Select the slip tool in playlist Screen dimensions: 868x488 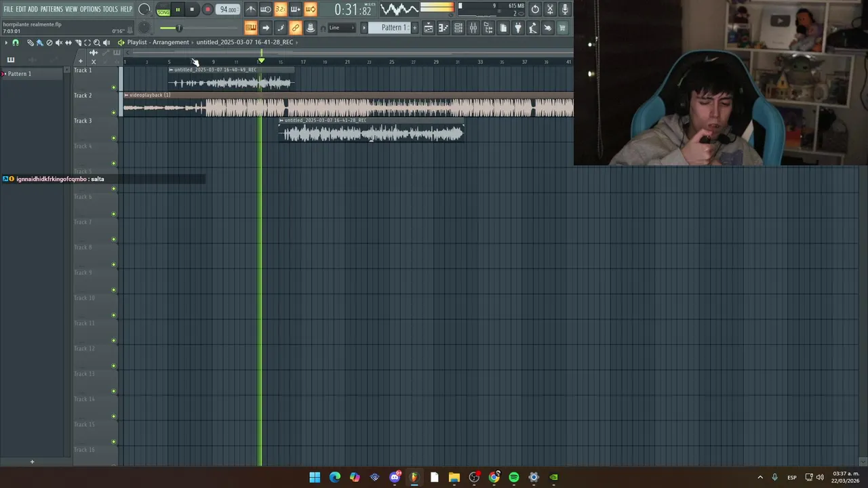point(68,43)
